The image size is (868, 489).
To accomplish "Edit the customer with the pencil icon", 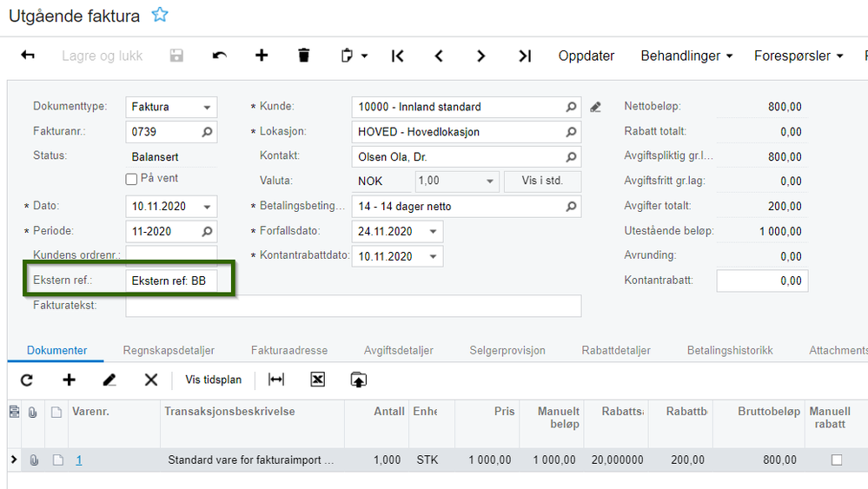I will click(x=595, y=108).
